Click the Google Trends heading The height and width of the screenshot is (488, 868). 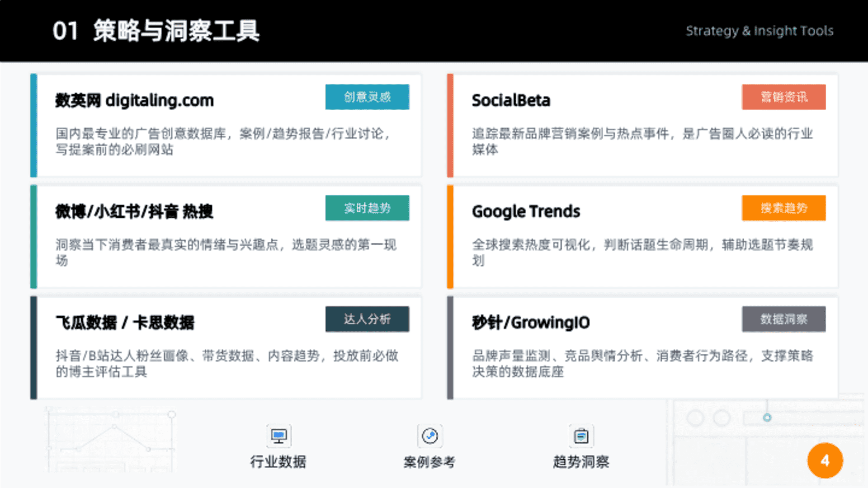526,211
